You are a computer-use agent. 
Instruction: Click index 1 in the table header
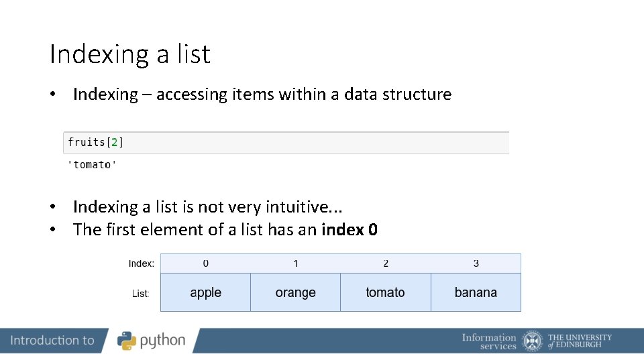point(296,263)
